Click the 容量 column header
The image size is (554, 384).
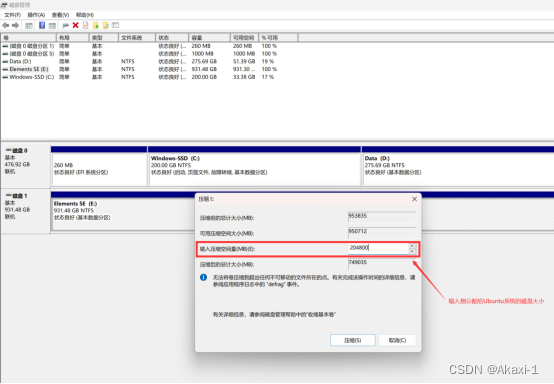pos(209,38)
